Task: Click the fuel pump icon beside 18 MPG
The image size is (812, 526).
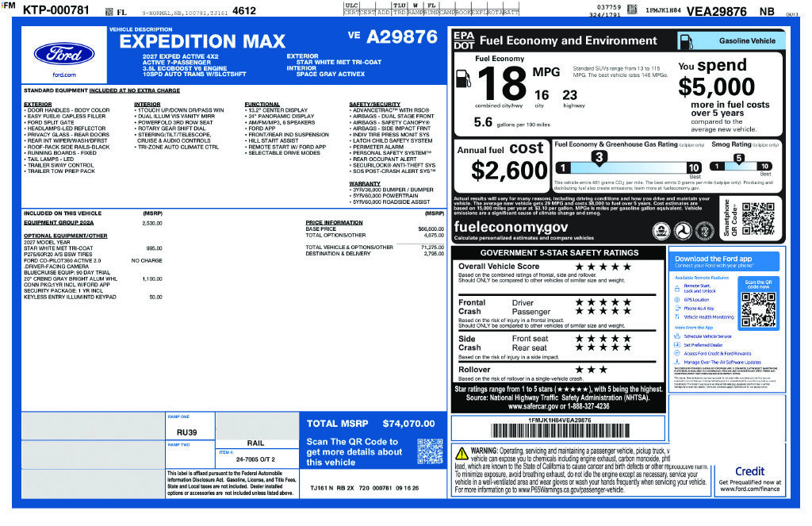Action: click(463, 79)
